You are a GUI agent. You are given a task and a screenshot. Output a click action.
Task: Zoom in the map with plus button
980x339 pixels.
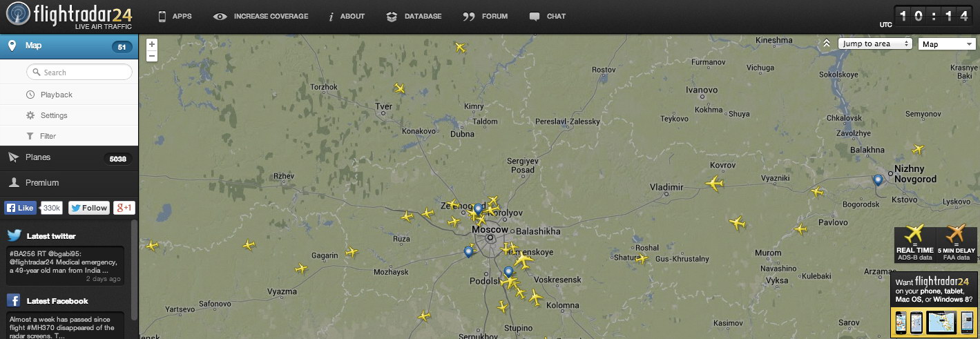pos(152,44)
